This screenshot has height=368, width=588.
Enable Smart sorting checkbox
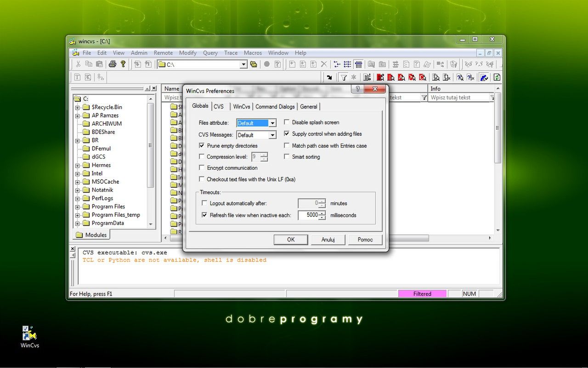287,157
